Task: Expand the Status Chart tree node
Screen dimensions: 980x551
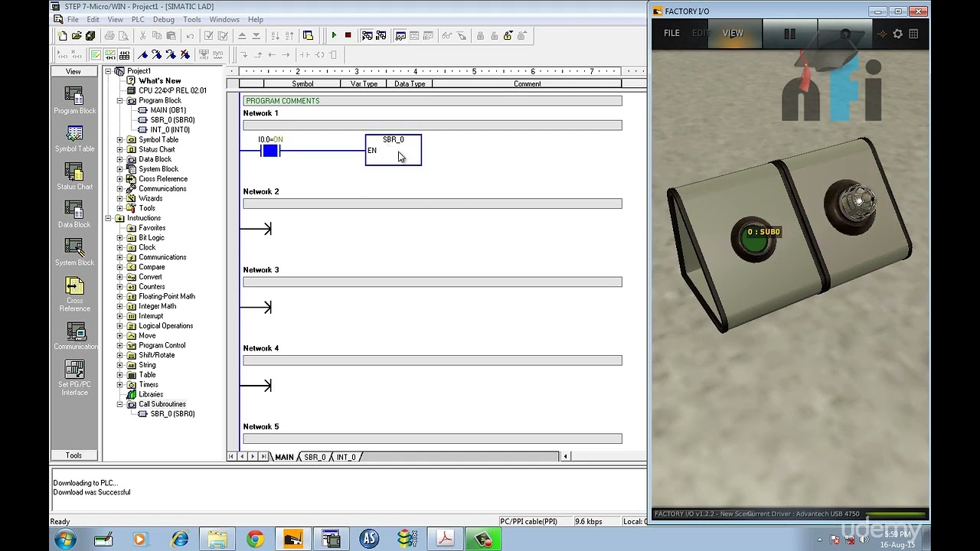Action: click(x=119, y=149)
